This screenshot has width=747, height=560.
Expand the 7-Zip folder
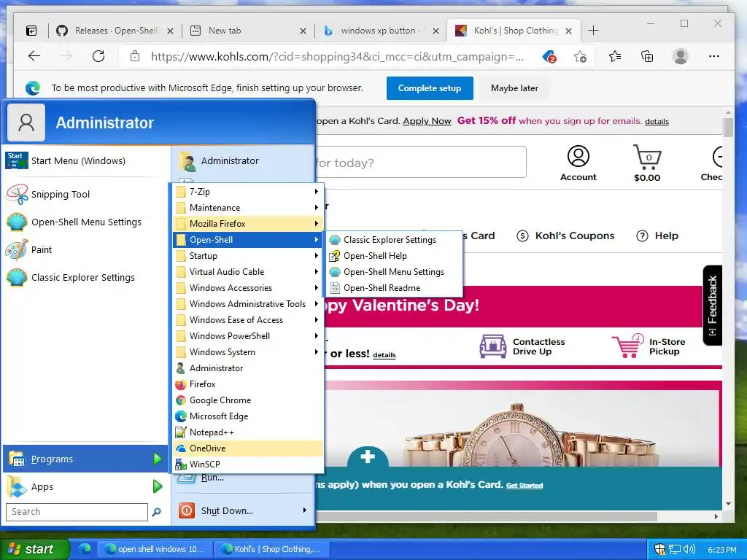click(248, 192)
